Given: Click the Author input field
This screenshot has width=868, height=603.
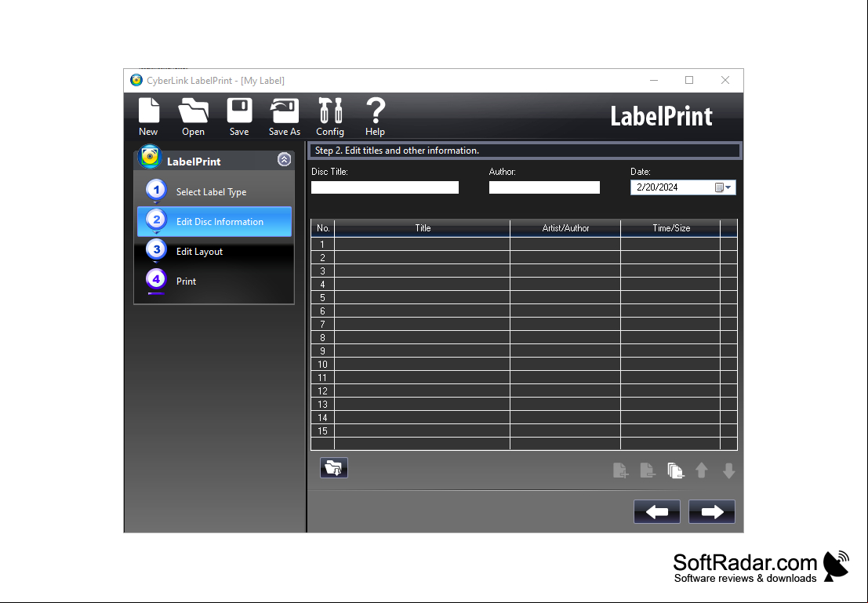Looking at the screenshot, I should 544,187.
